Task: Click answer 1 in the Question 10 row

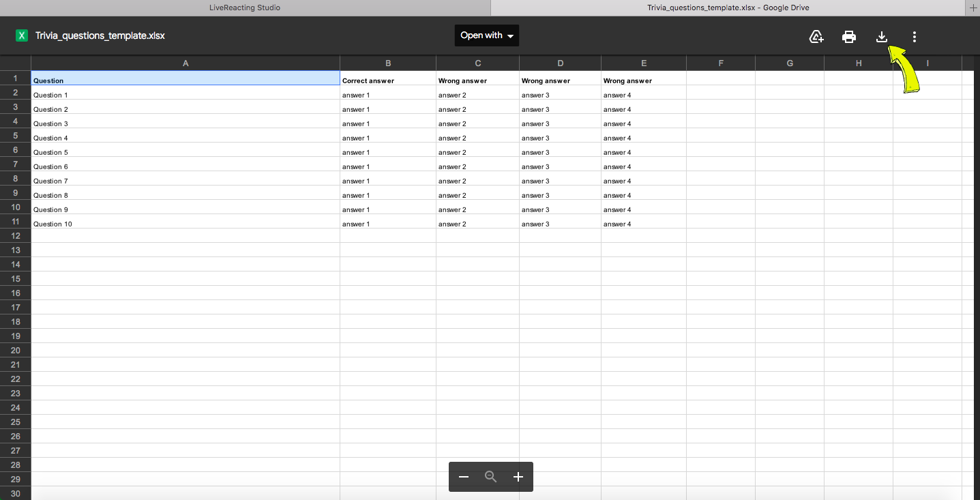Action: 388,222
